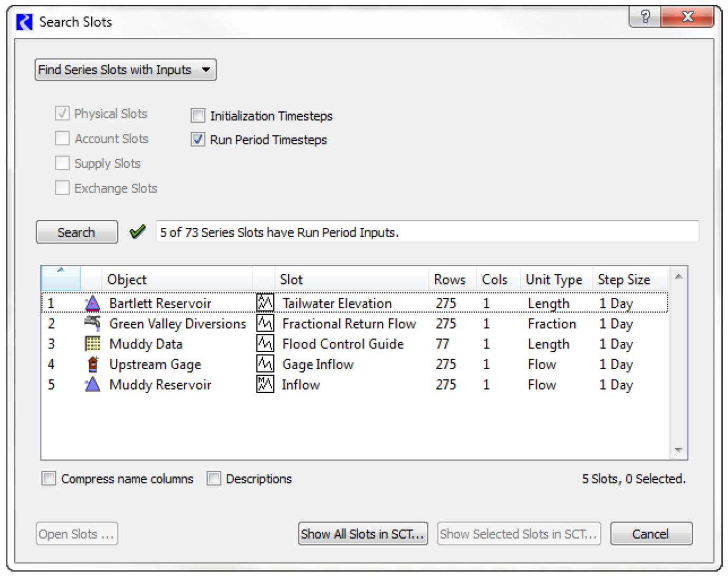Click the Muddy Data grid icon
Viewport: 728px width, 580px height.
92,344
